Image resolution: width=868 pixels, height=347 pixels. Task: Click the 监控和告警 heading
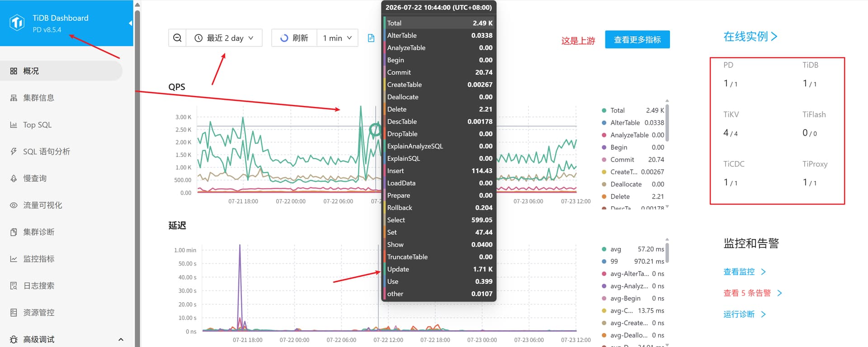(751, 243)
